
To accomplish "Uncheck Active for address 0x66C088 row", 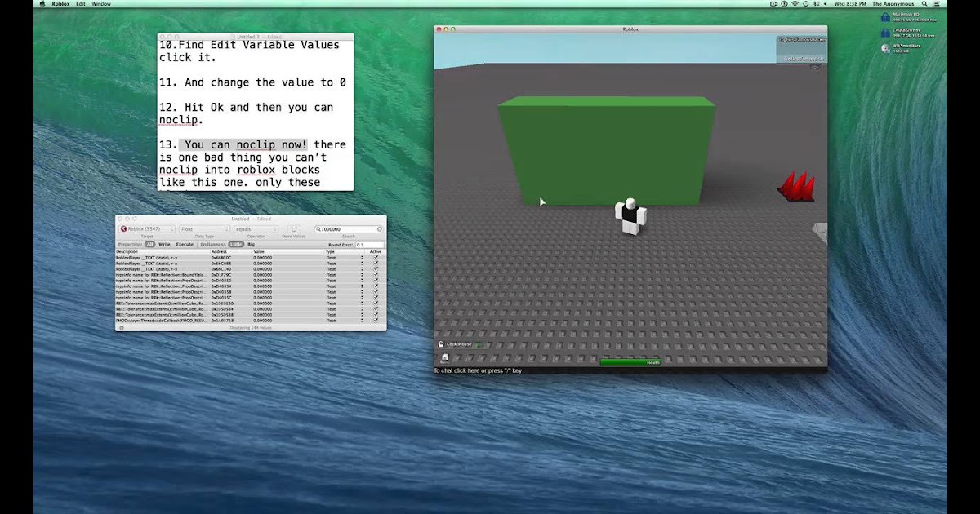I will [x=376, y=264].
